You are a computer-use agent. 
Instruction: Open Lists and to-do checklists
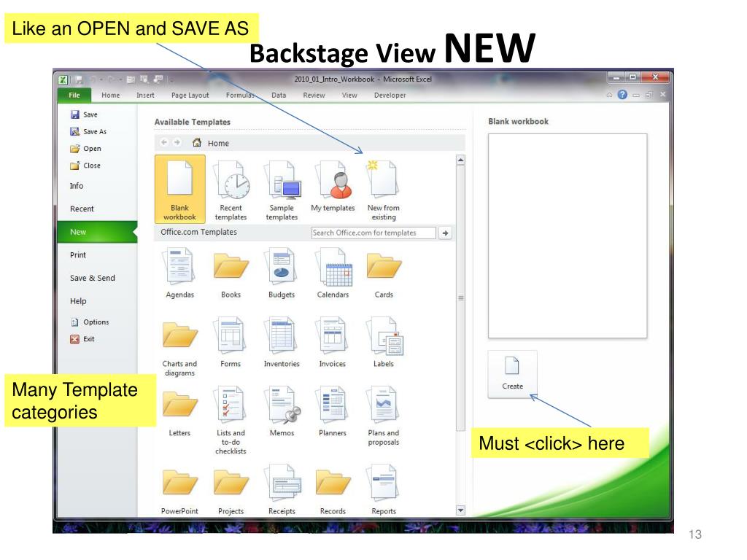click(x=231, y=420)
